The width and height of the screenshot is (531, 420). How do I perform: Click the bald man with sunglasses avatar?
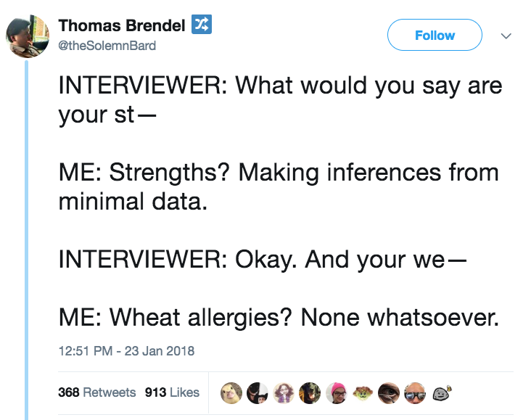click(413, 392)
